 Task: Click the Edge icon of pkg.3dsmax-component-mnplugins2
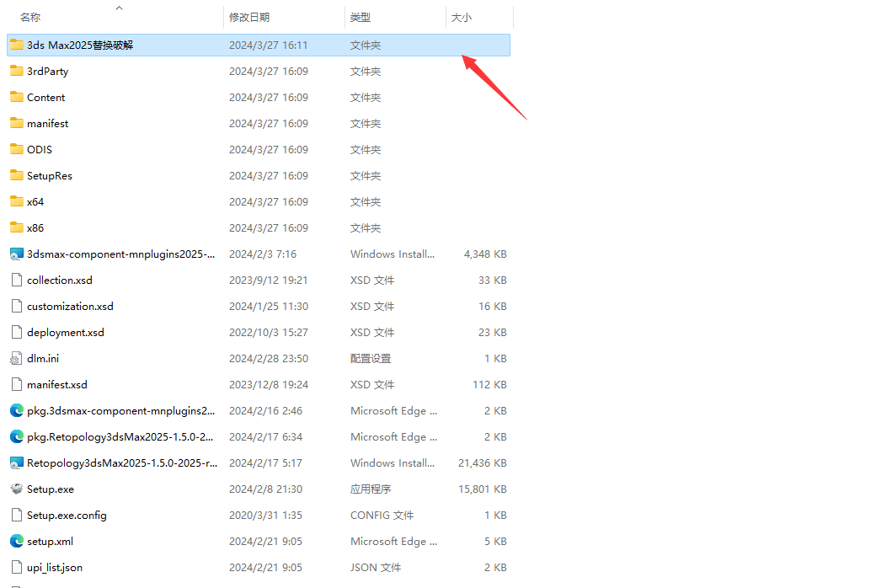pos(17,411)
